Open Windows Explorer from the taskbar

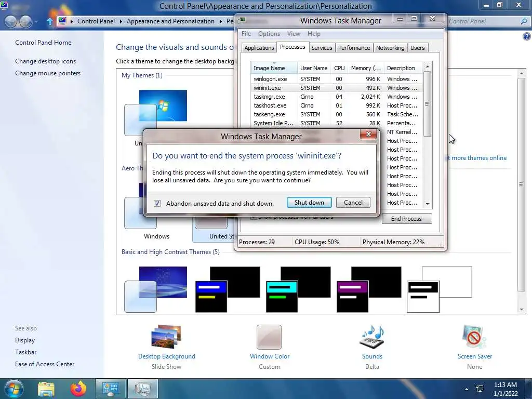(x=46, y=389)
